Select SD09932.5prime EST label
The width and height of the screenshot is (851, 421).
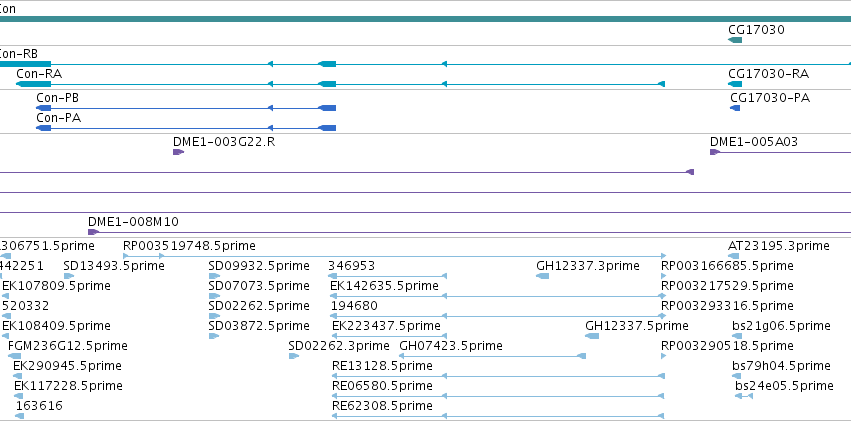(x=259, y=266)
